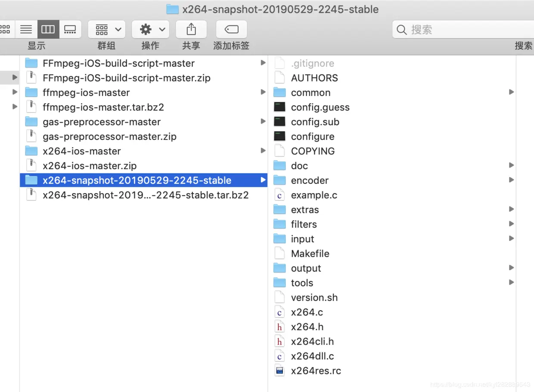Switch to column view
The width and height of the screenshot is (534, 392).
coord(48,29)
